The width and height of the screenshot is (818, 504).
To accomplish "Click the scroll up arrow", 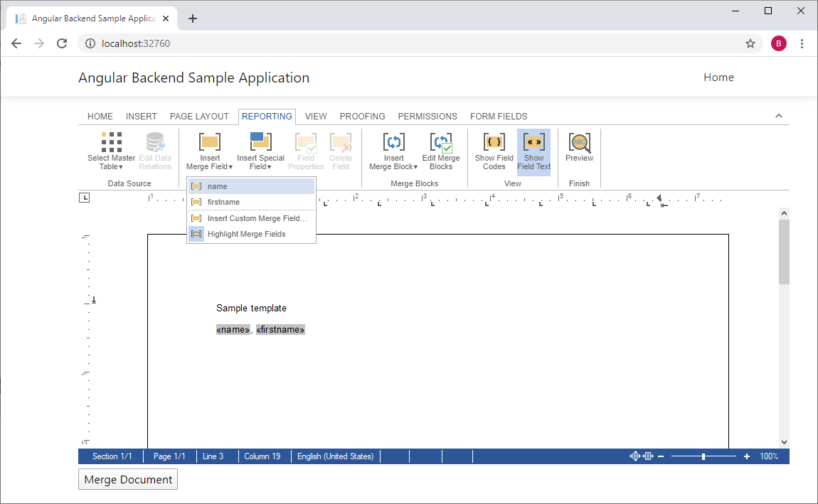I will click(x=784, y=213).
